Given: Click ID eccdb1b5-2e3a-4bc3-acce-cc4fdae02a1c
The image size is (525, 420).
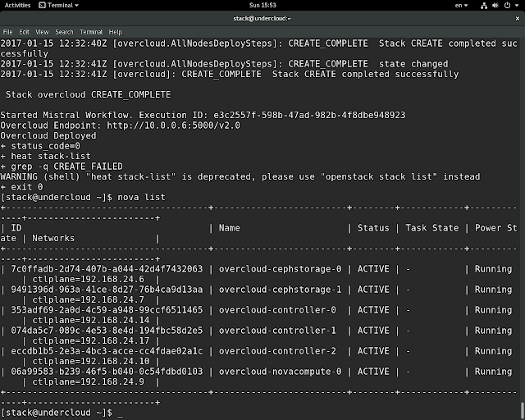Looking at the screenshot, I should (x=107, y=351).
